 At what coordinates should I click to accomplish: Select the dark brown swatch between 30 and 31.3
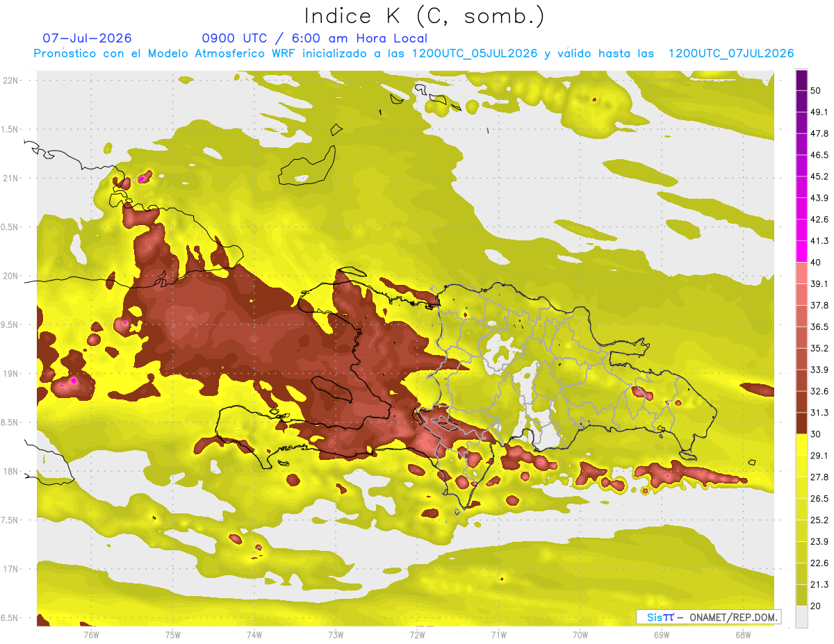coord(801,423)
